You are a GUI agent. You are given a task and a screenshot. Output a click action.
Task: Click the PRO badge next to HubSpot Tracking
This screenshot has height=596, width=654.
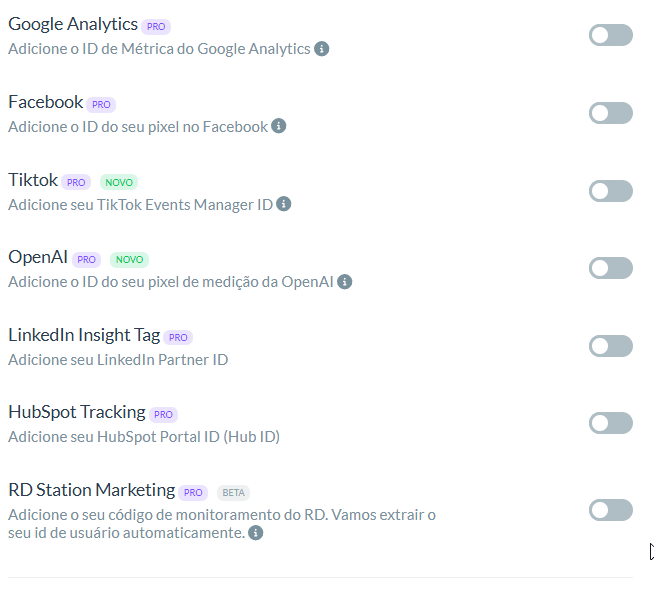pos(163,415)
